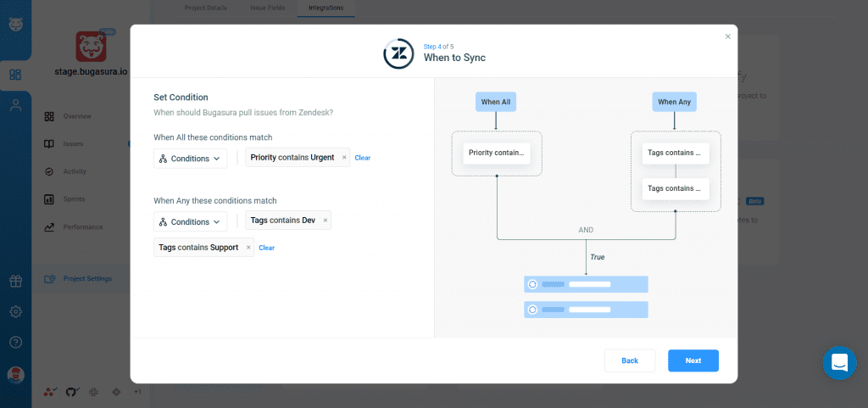Click the Slack integration icon at bottom

[x=93, y=392]
